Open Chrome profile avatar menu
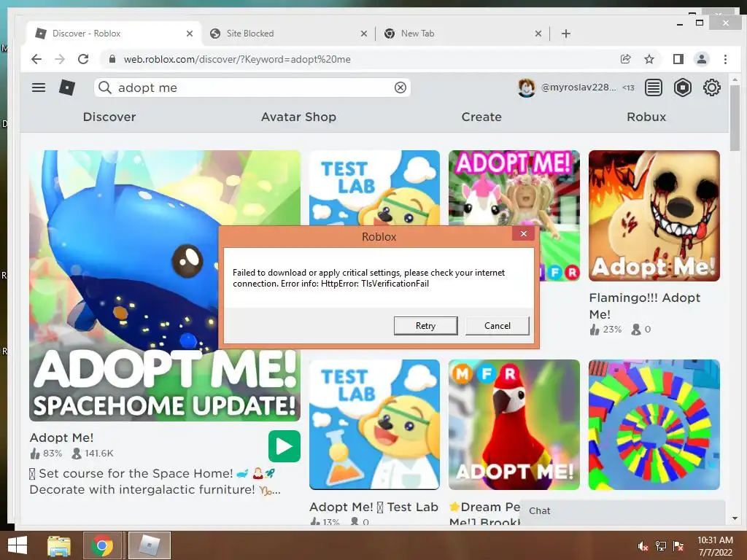 [701, 59]
